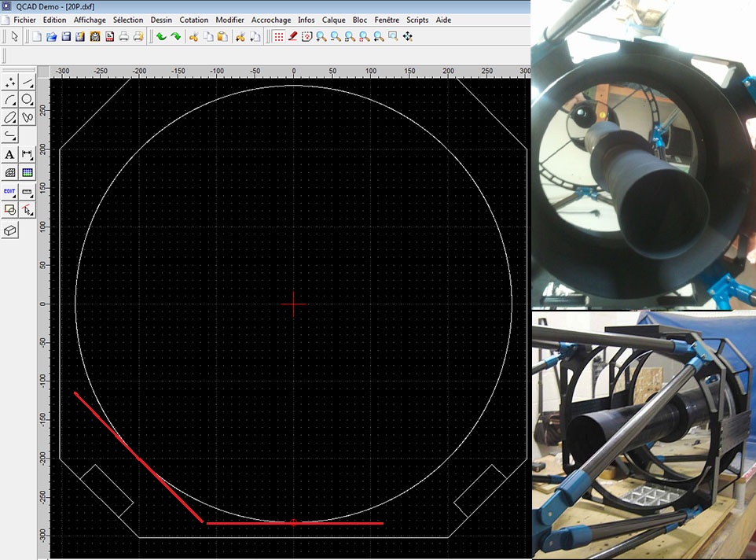The height and width of the screenshot is (560, 756).
Task: Pick the Text tool (letter A)
Action: [x=10, y=155]
